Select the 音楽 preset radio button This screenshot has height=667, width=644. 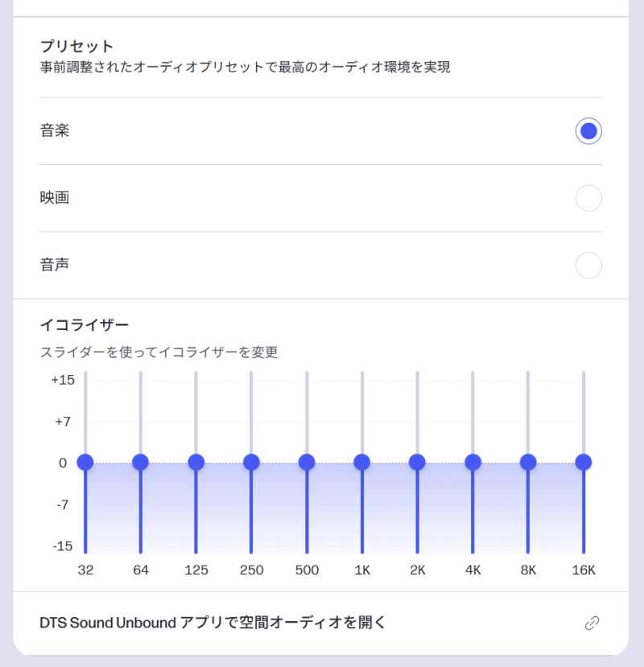[x=588, y=130]
